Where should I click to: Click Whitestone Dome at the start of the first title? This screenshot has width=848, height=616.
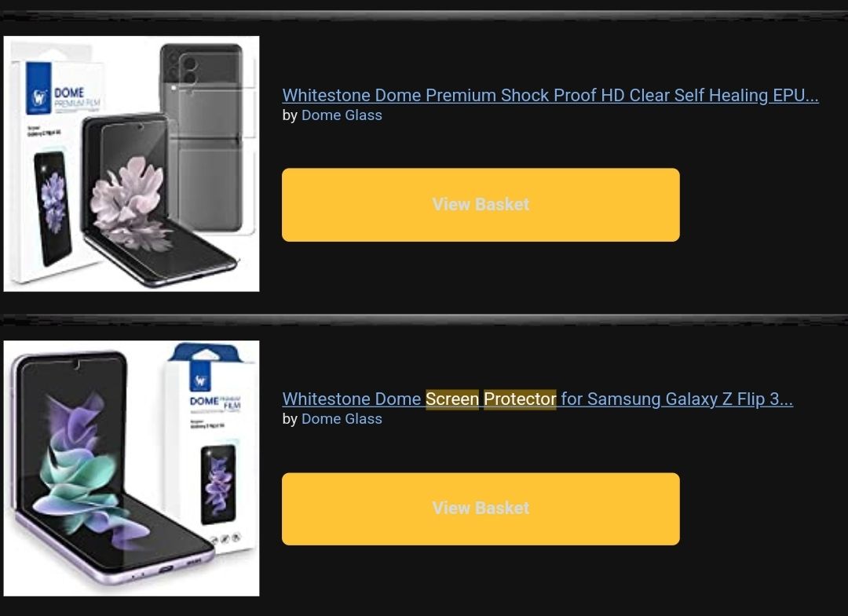(x=352, y=95)
